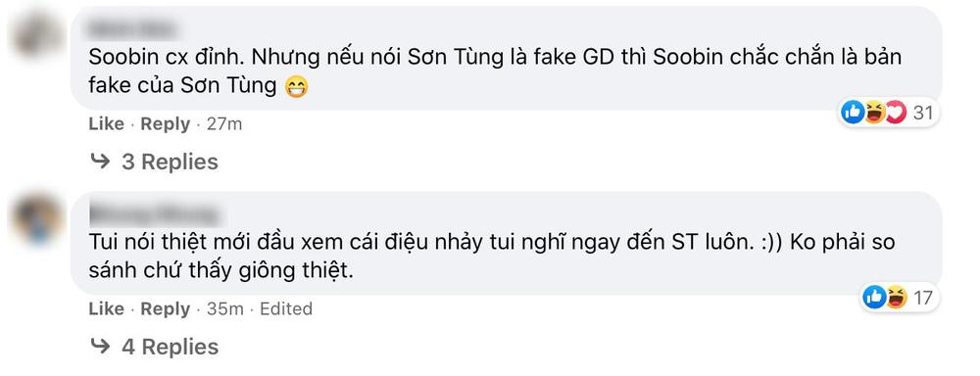Open the 35m timestamp of second comment
This screenshot has height=376, width=980.
pyautogui.click(x=225, y=309)
